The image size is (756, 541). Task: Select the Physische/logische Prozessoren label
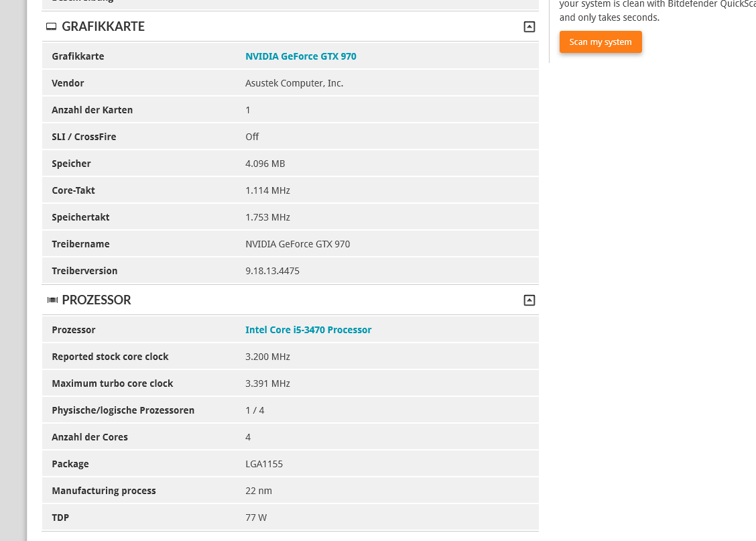(x=123, y=410)
